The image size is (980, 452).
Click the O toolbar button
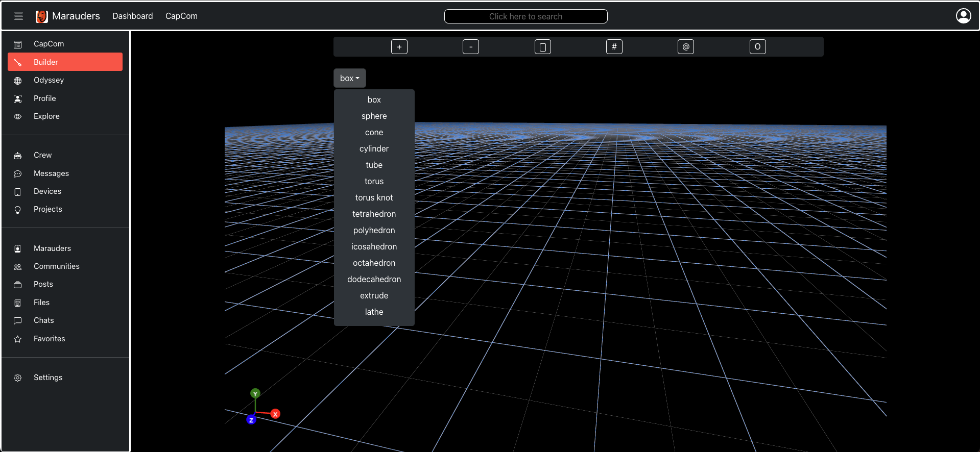click(x=758, y=47)
